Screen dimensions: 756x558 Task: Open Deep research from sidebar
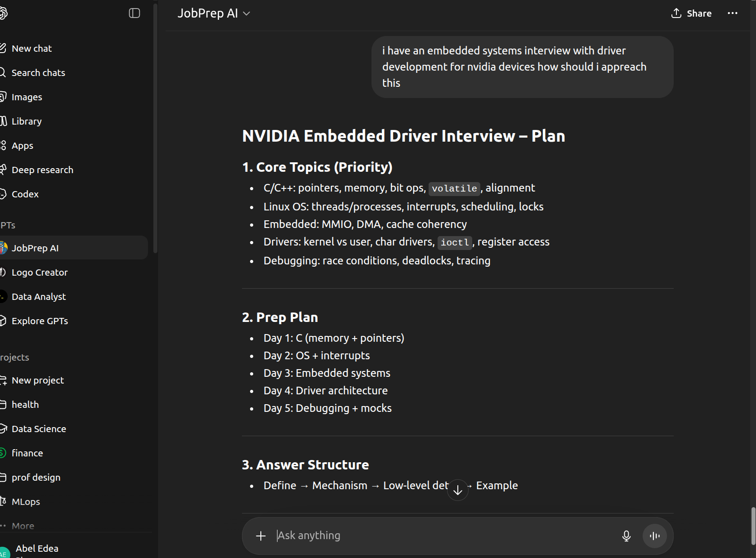click(x=42, y=170)
